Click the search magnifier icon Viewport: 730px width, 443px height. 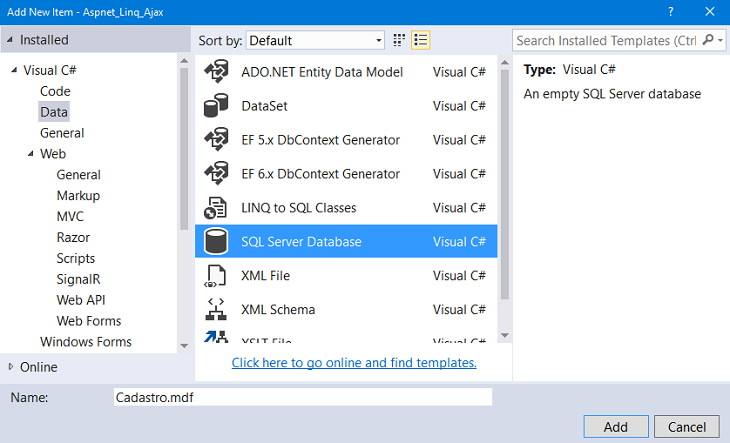pos(708,40)
